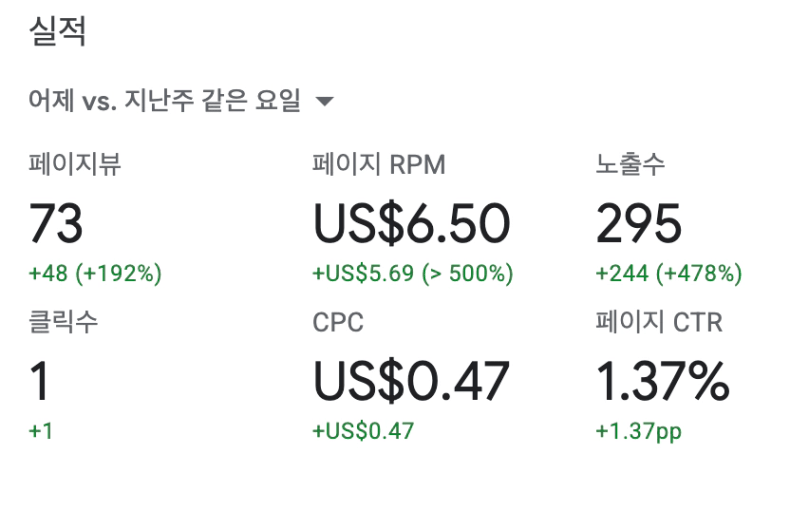Image resolution: width=790 pixels, height=511 pixels.
Task: Click the US$6.50 page RPM value
Action: [411, 223]
